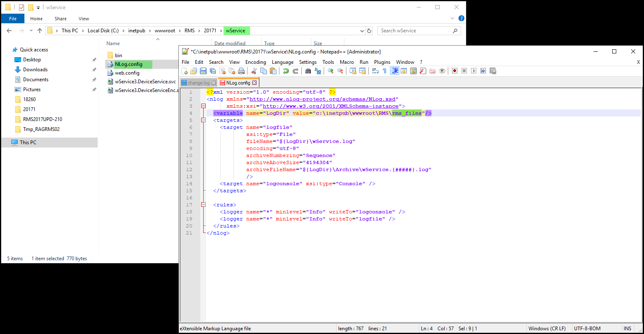
Task: Toggle synchronize vertical scrolling icon
Action: click(353, 71)
